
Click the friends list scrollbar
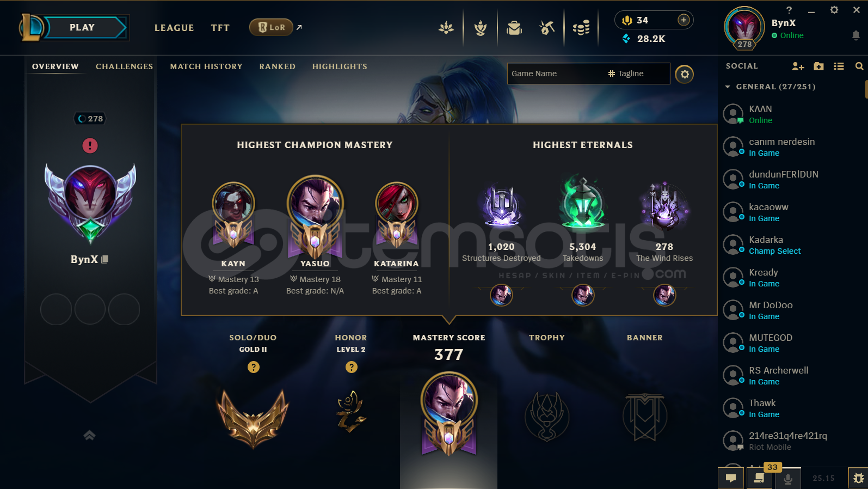point(866,89)
